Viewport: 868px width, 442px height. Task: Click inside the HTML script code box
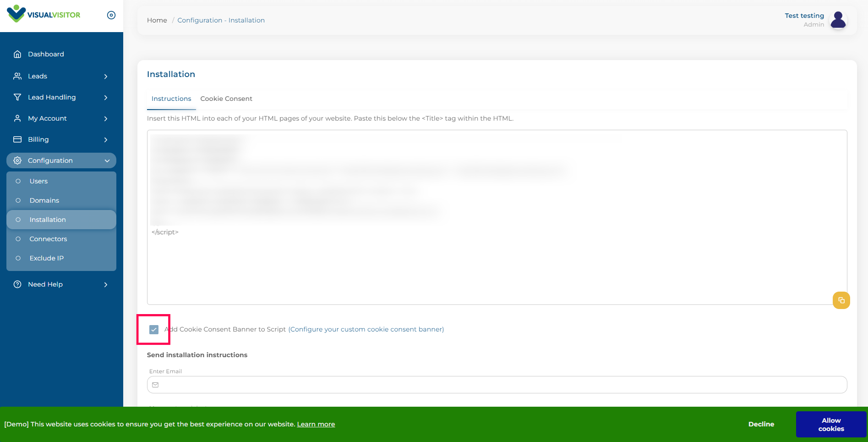tap(497, 217)
